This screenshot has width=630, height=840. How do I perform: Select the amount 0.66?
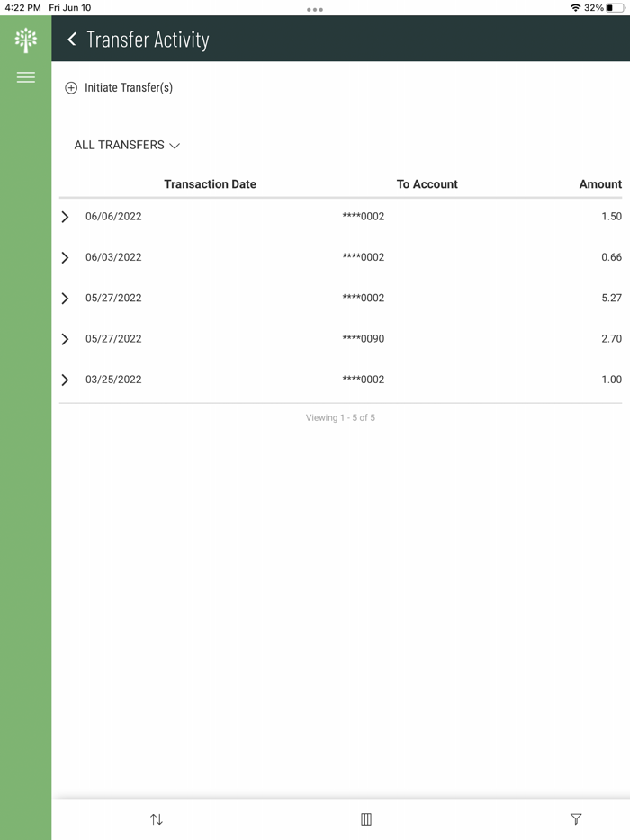[x=611, y=257]
